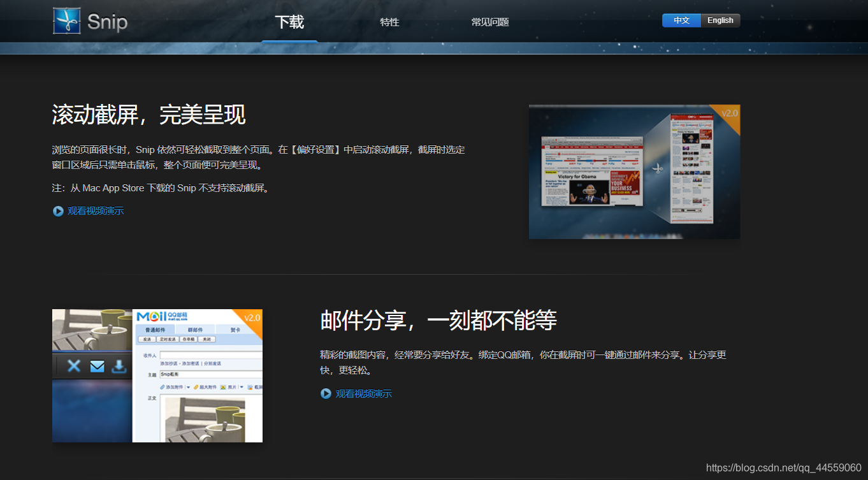Click the note about Mac App Store
868x480 pixels.
161,188
